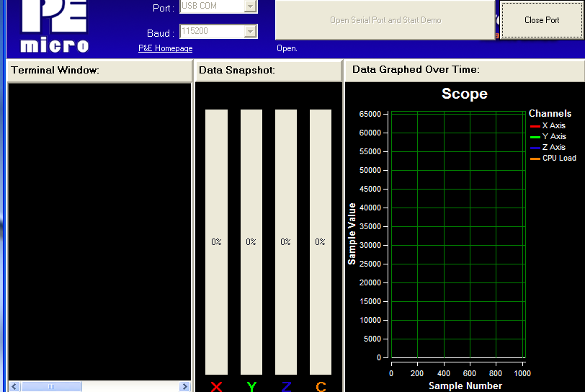Click the terminal horizontal scrollbar thumb
This screenshot has width=585, height=392.
coord(51,386)
